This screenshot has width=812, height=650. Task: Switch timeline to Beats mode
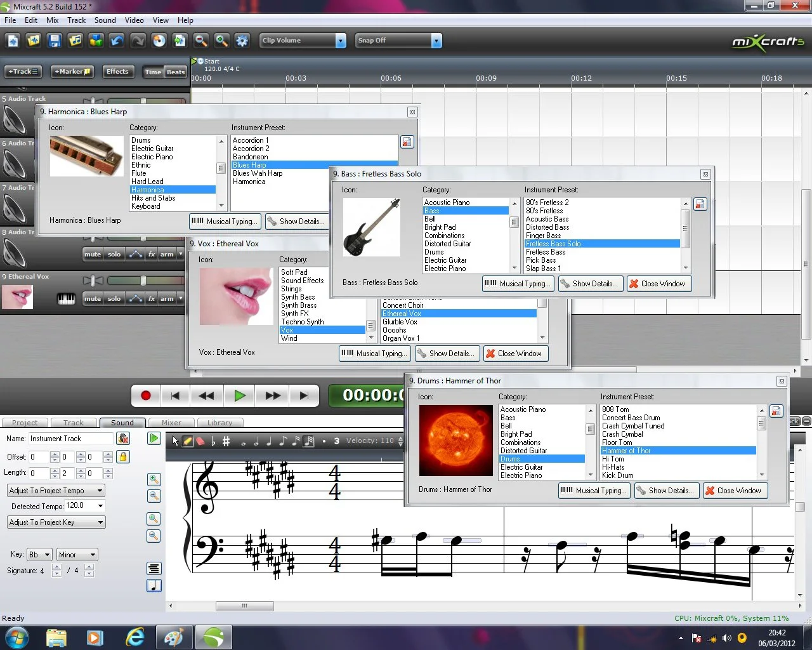[176, 72]
